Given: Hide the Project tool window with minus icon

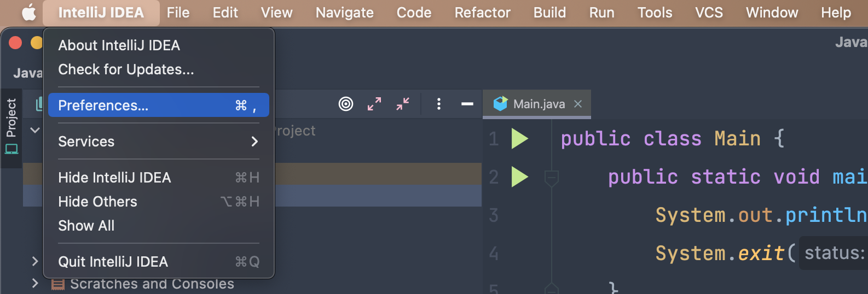Looking at the screenshot, I should pyautogui.click(x=467, y=104).
